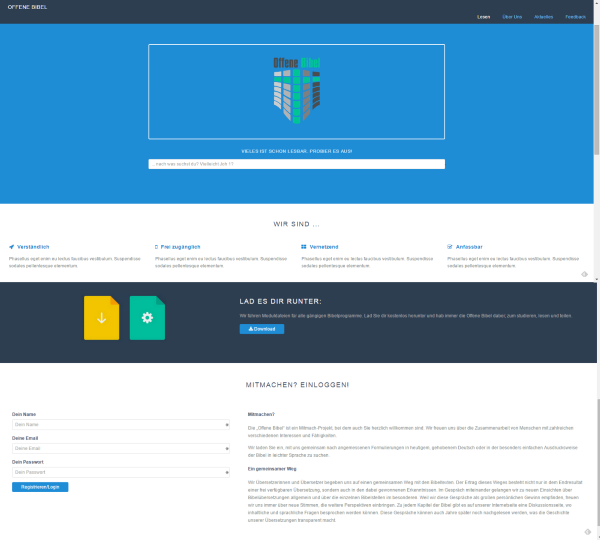Viewport: 600px width, 540px height.
Task: Go to the Über Uns page
Action: point(511,17)
